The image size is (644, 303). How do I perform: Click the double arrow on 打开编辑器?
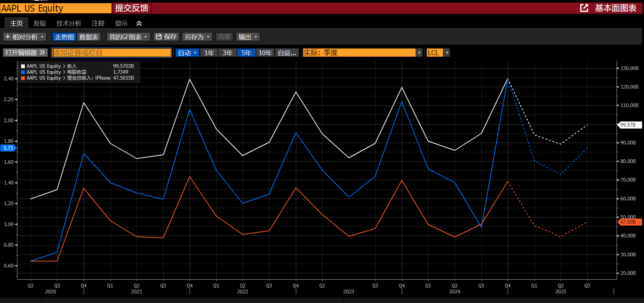pos(43,53)
